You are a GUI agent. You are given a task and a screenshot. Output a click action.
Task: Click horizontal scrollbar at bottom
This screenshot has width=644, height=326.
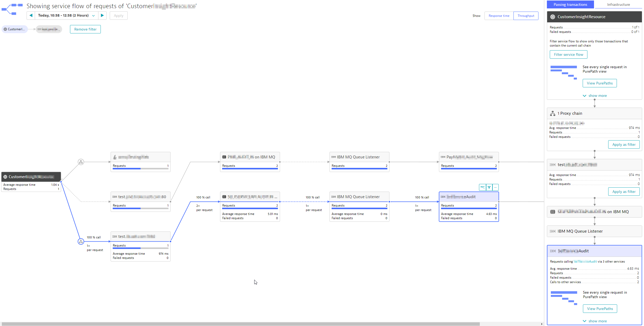pyautogui.click(x=241, y=324)
